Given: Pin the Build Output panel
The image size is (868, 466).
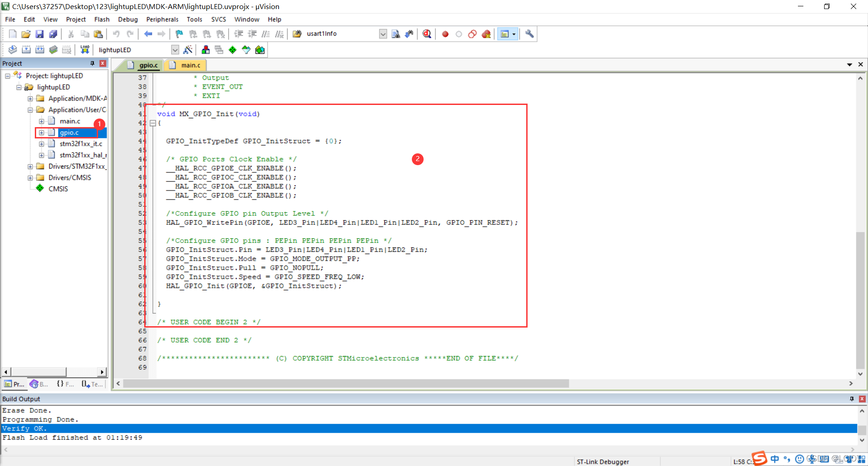Looking at the screenshot, I should tap(852, 399).
